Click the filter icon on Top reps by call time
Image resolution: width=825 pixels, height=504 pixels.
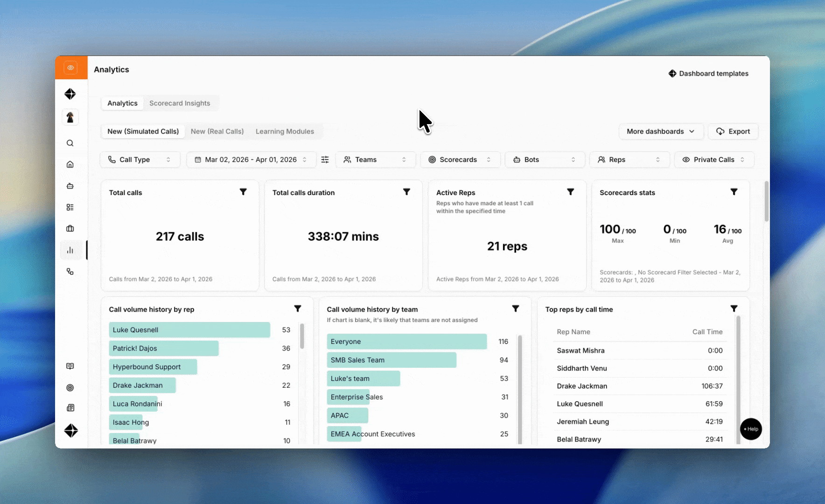tap(734, 308)
